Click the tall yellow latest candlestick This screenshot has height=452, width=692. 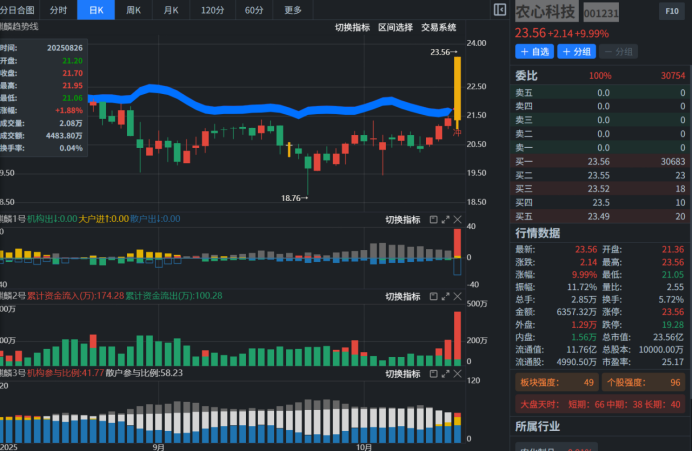(457, 88)
